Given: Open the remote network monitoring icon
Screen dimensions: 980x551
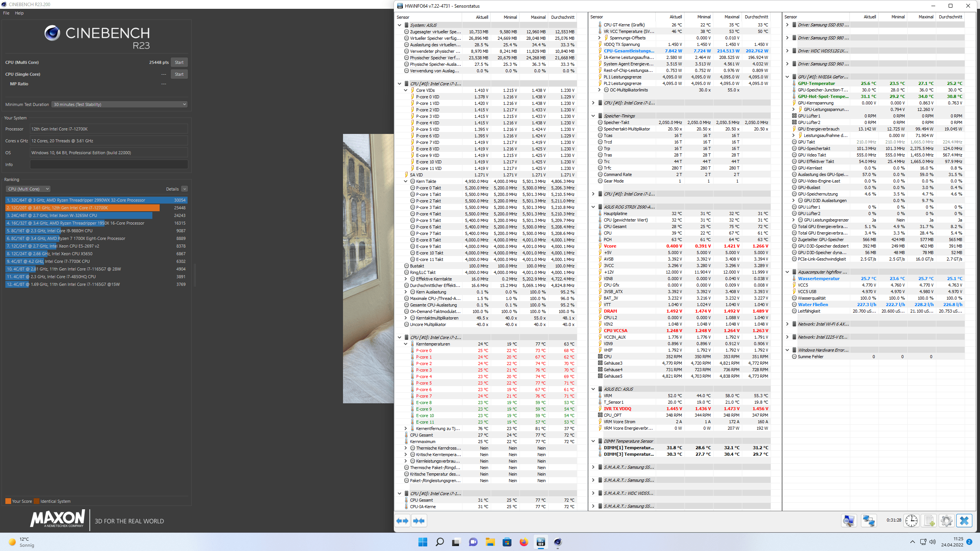Looking at the screenshot, I should [x=869, y=521].
